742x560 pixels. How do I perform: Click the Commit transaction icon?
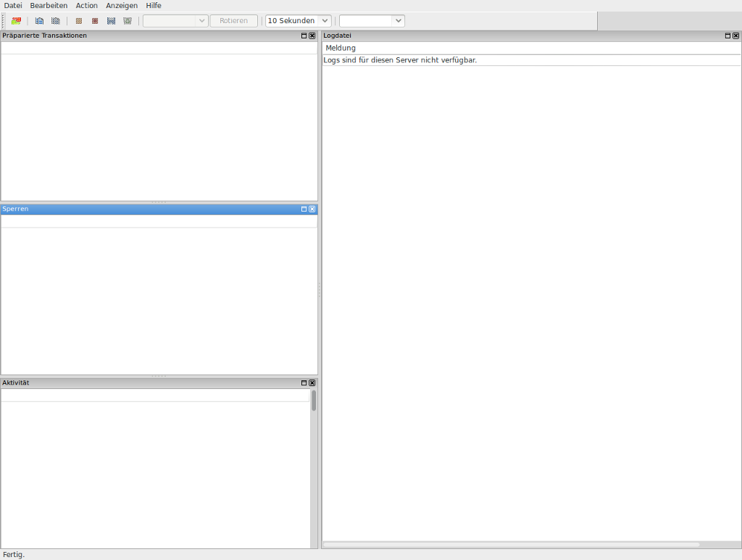pyautogui.click(x=111, y=21)
